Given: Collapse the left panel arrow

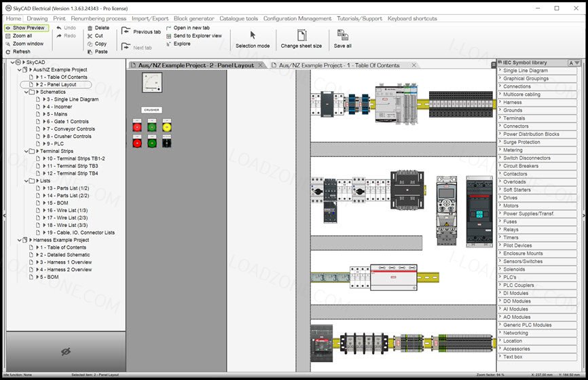Looking at the screenshot, I should (5, 215).
